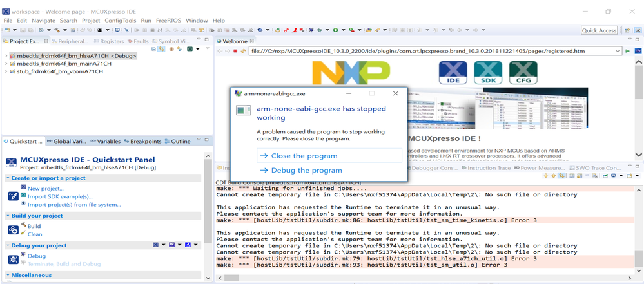Minimize the Project Explorer panel
This screenshot has height=284, width=644.
tap(199, 39)
